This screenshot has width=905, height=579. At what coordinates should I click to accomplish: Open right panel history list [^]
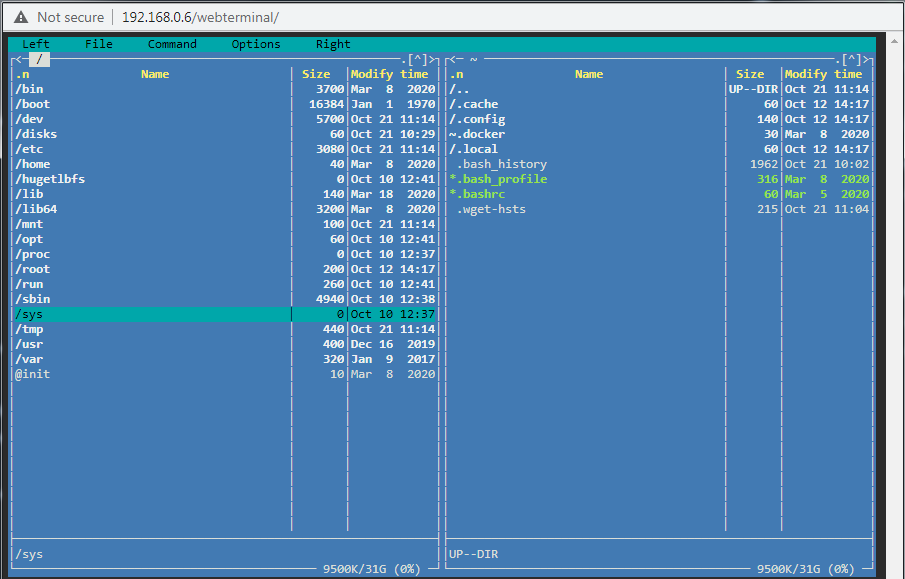(851, 59)
